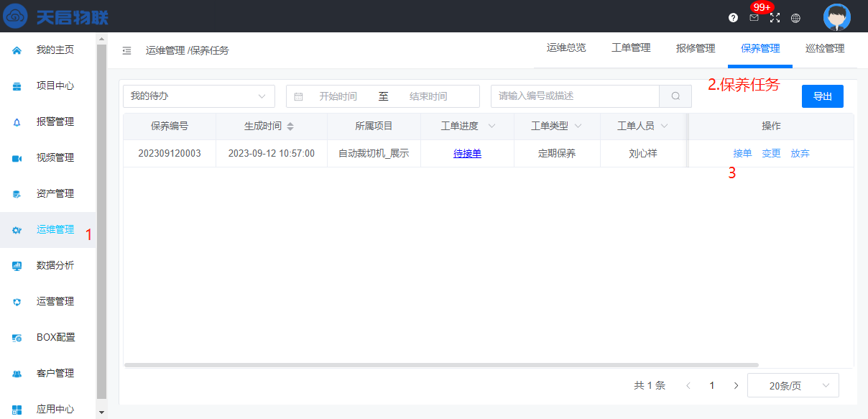The height and width of the screenshot is (419, 868).
Task: Collapse the sidebar menu icon
Action: click(x=126, y=50)
